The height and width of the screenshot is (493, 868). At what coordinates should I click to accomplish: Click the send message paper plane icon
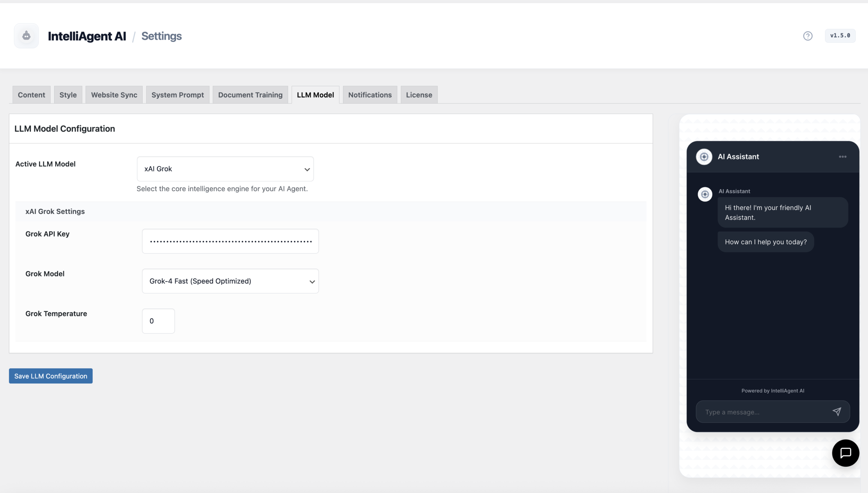coord(836,412)
